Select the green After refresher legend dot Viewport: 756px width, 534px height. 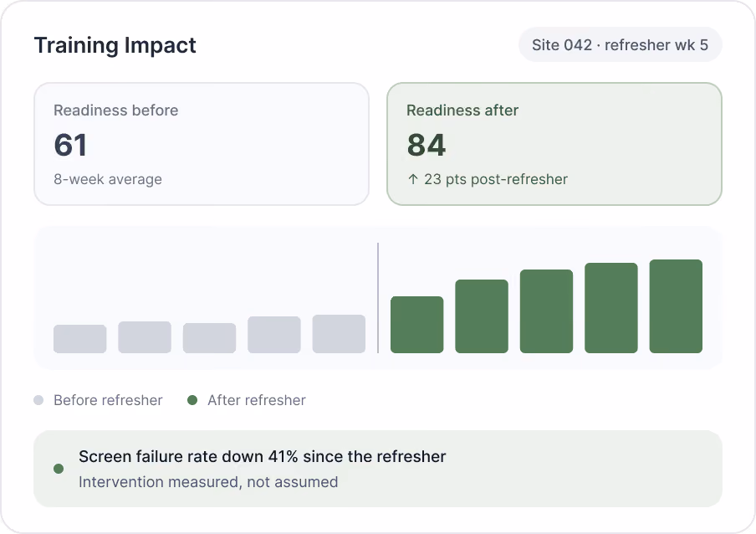pyautogui.click(x=192, y=400)
